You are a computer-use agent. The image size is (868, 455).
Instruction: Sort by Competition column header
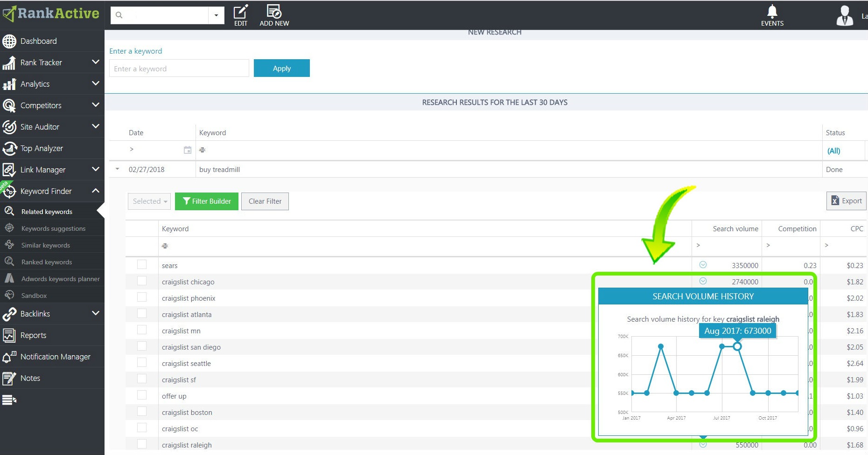point(797,229)
